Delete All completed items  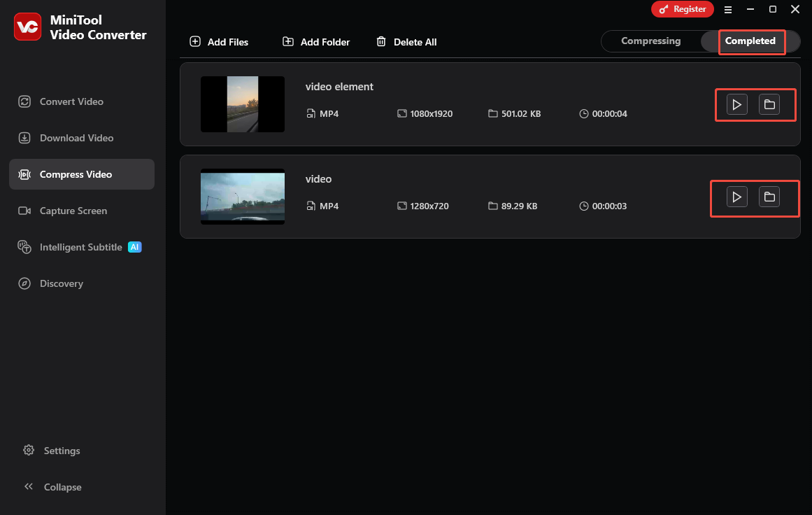click(x=406, y=42)
